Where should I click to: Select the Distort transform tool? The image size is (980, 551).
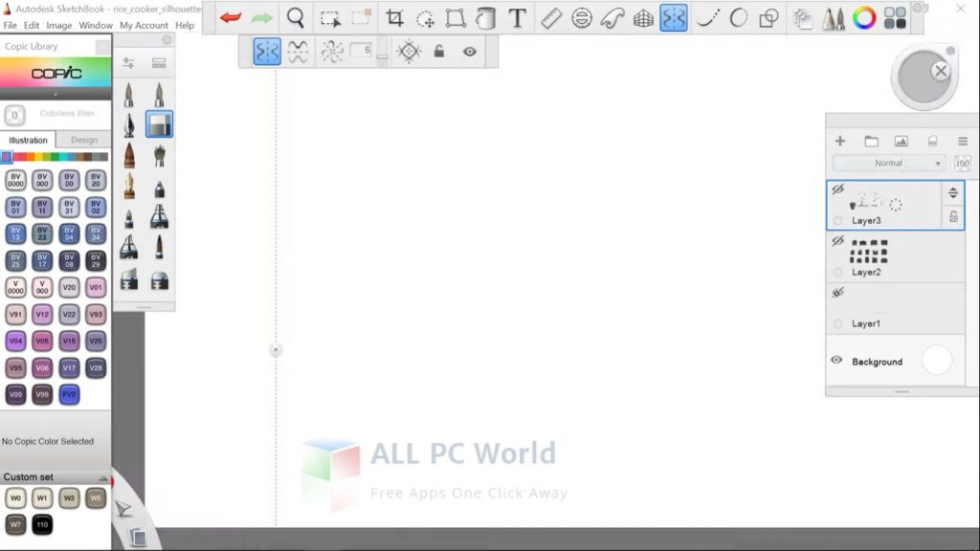(x=455, y=18)
